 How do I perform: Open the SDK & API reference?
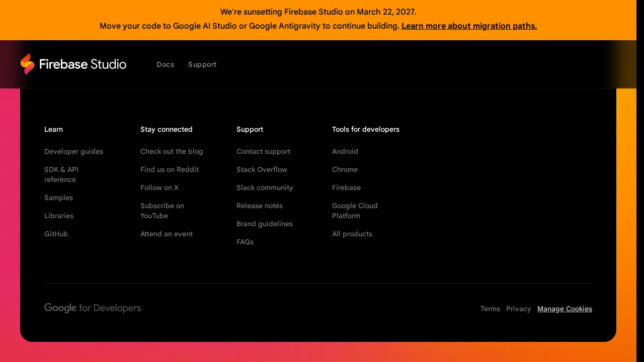(61, 174)
